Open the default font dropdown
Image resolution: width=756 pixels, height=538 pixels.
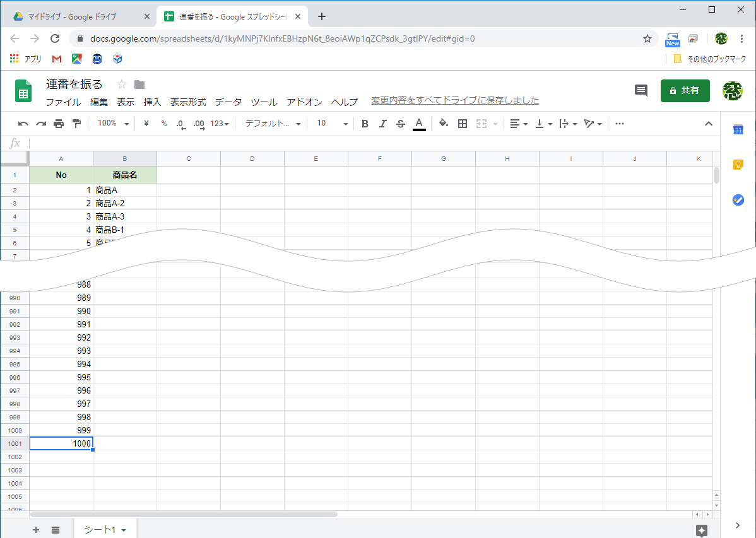pyautogui.click(x=273, y=124)
